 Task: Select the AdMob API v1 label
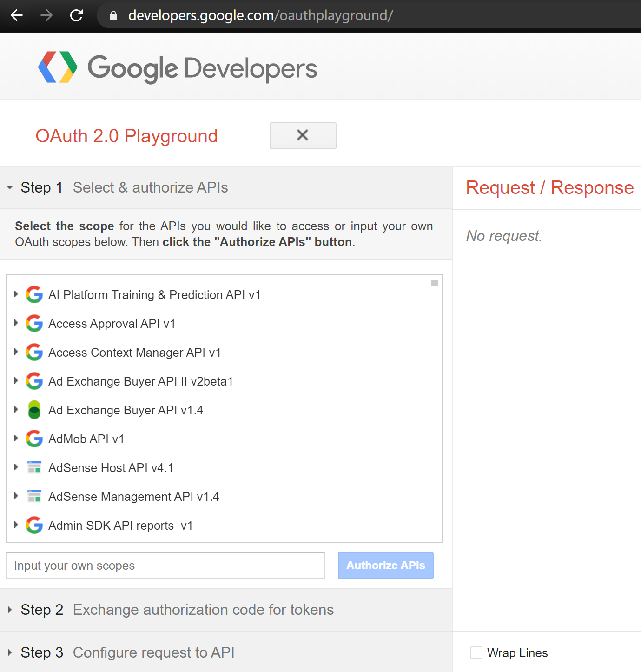click(x=86, y=439)
